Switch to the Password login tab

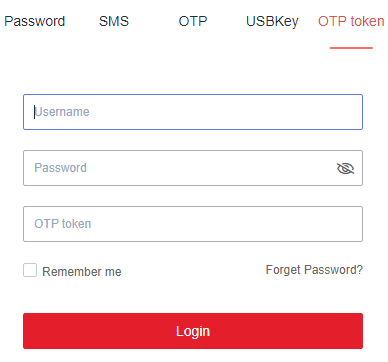[34, 21]
